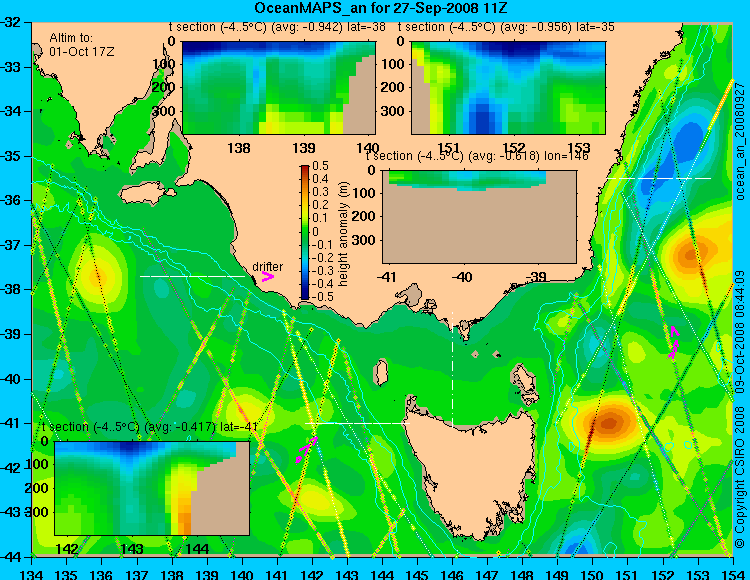
Task: Click the 't section' heading ending lat=-38
Action: (277, 27)
